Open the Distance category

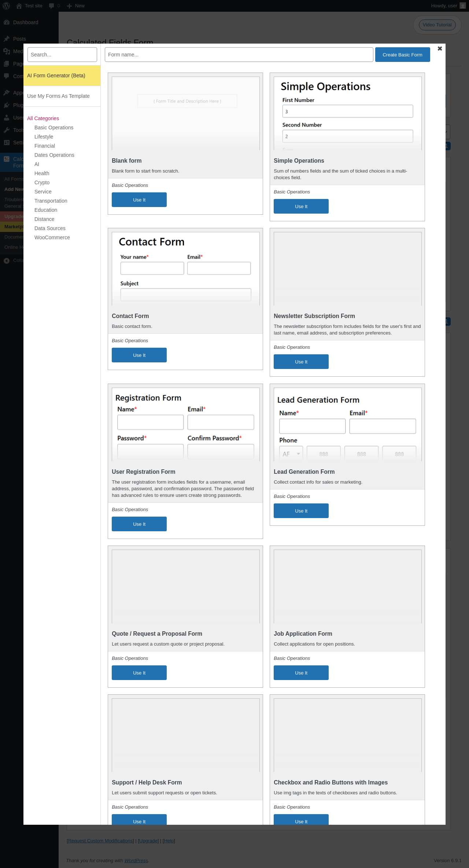pyautogui.click(x=44, y=219)
